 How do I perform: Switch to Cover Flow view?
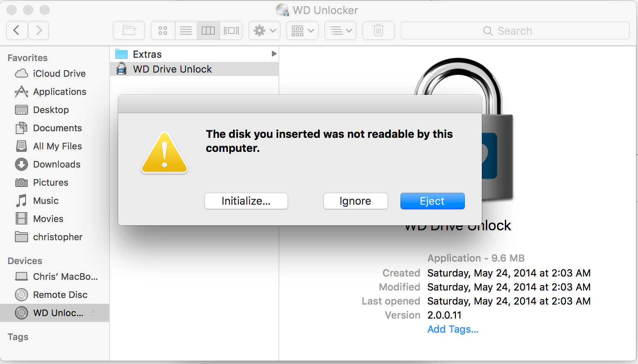point(231,31)
